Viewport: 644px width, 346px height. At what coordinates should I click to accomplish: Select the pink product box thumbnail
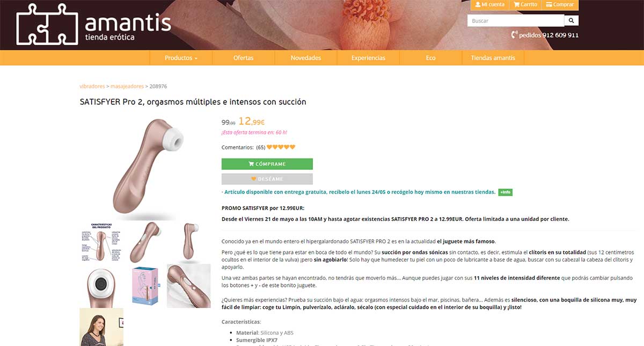(145, 286)
